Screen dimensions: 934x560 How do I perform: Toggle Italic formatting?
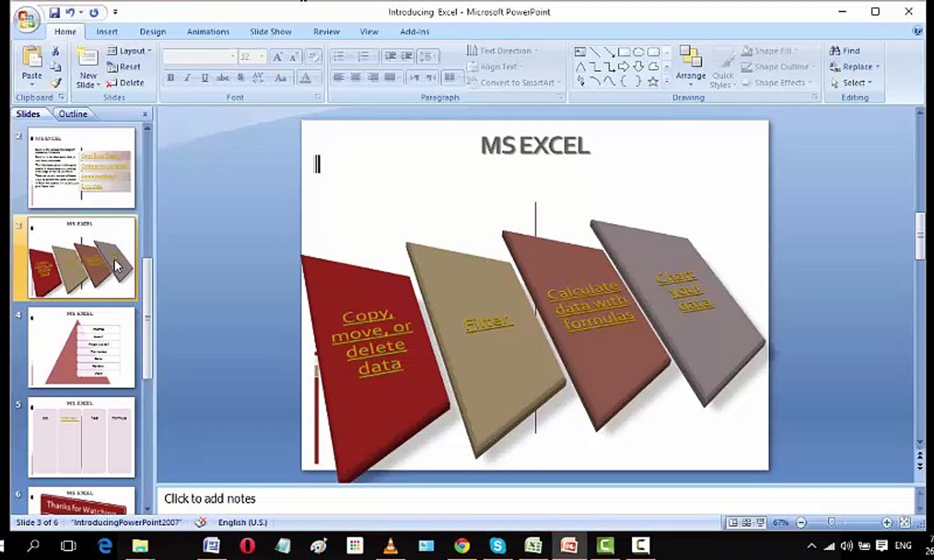(188, 78)
